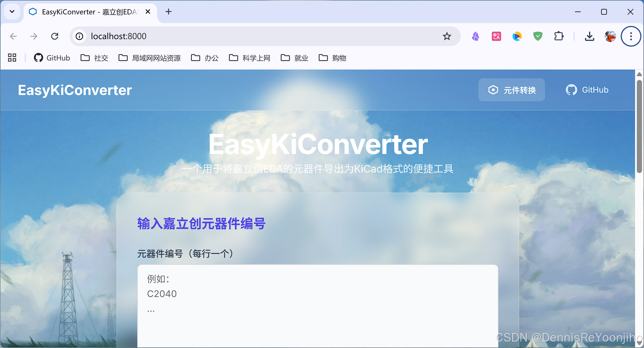Open the green shield extension icon

click(x=538, y=36)
